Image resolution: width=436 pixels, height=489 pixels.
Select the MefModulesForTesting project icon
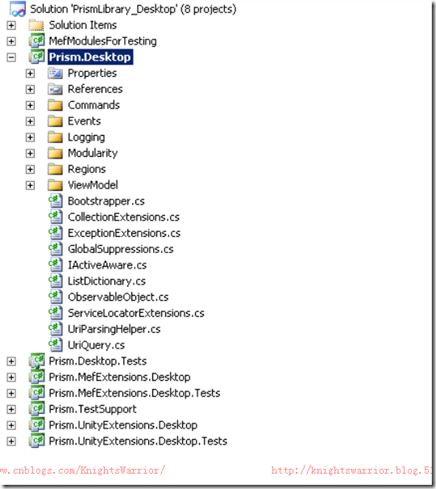click(37, 41)
